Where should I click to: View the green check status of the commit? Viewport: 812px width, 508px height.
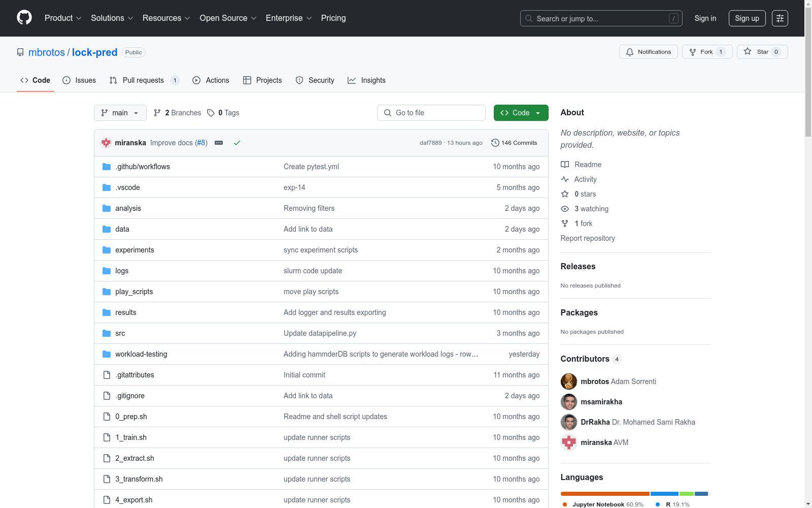coord(236,143)
